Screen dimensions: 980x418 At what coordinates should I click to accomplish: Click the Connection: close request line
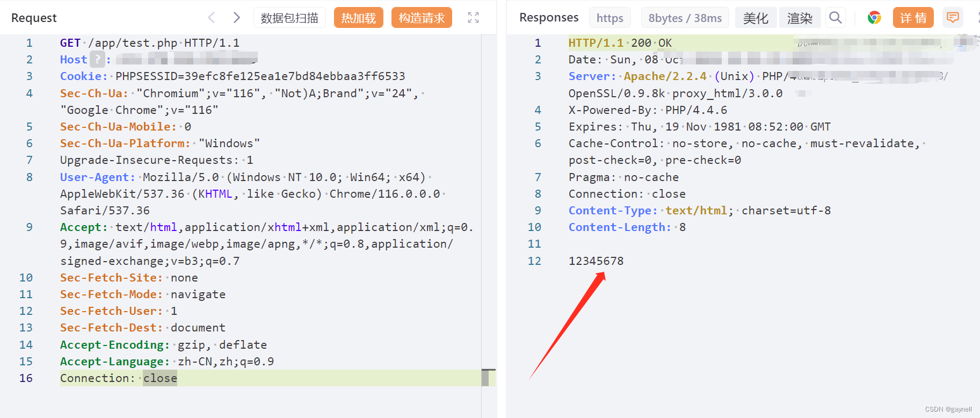pos(119,378)
